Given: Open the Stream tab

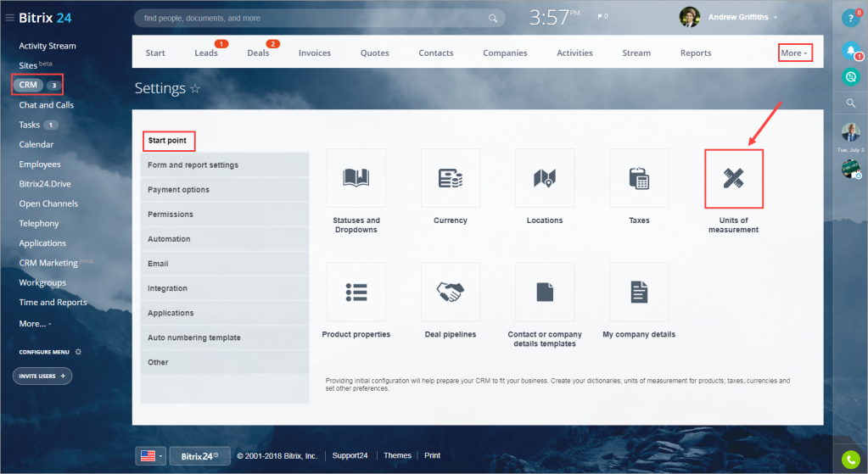Looking at the screenshot, I should 636,53.
